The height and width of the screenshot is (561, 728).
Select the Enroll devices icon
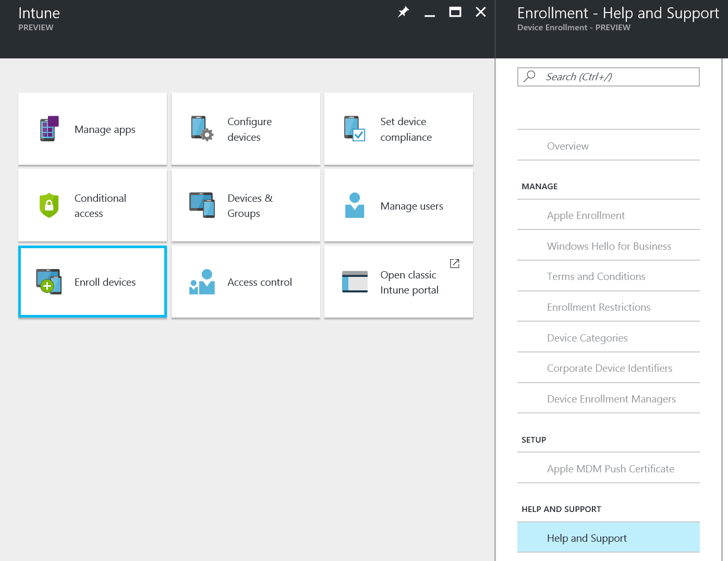point(49,282)
